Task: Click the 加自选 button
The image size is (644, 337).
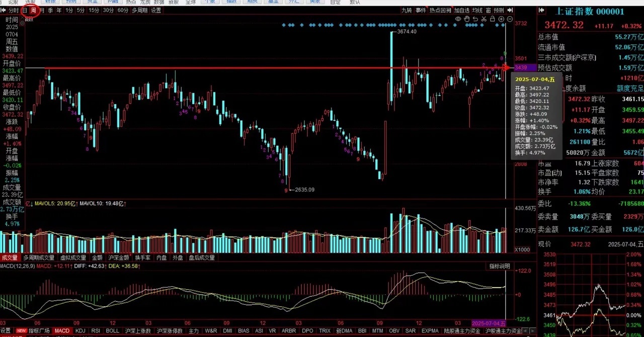Action: click(462, 10)
